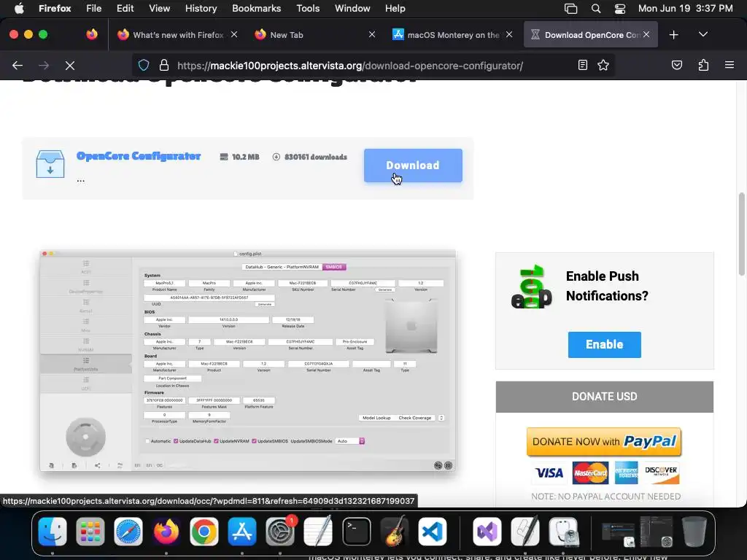The image size is (747, 560).
Task: Click the package download icon beside OpenCore Configurator
Action: click(50, 164)
